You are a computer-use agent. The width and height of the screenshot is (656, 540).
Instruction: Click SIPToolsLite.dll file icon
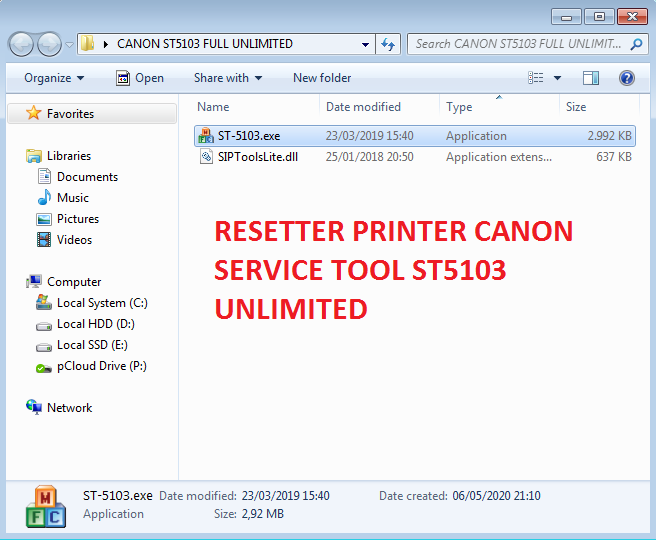pos(206,157)
